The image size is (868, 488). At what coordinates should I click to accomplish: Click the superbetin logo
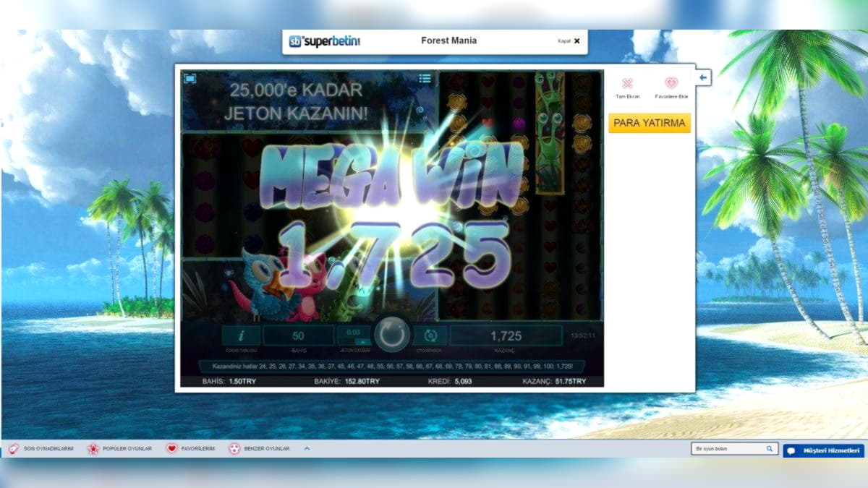coord(325,41)
